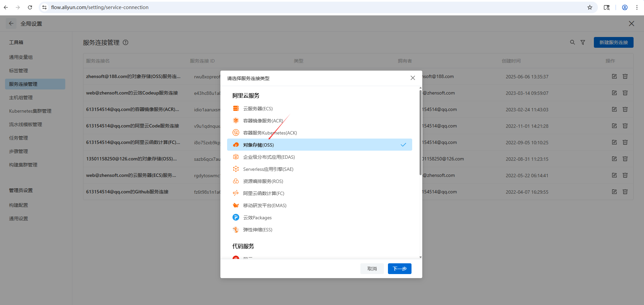Select Serverless应用引擎(SAE) icon
The image size is (644, 305).
pyautogui.click(x=236, y=169)
